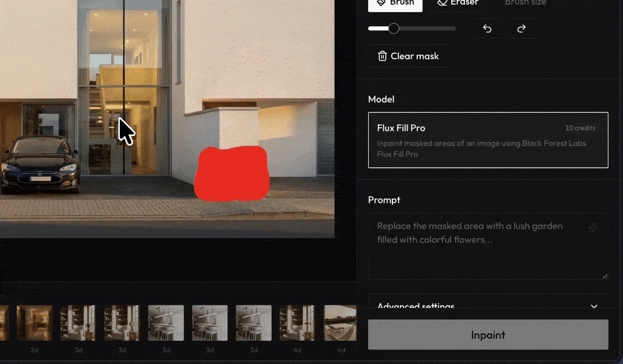Redo the mask stroke
Screen dimensions: 623x364
(521, 29)
